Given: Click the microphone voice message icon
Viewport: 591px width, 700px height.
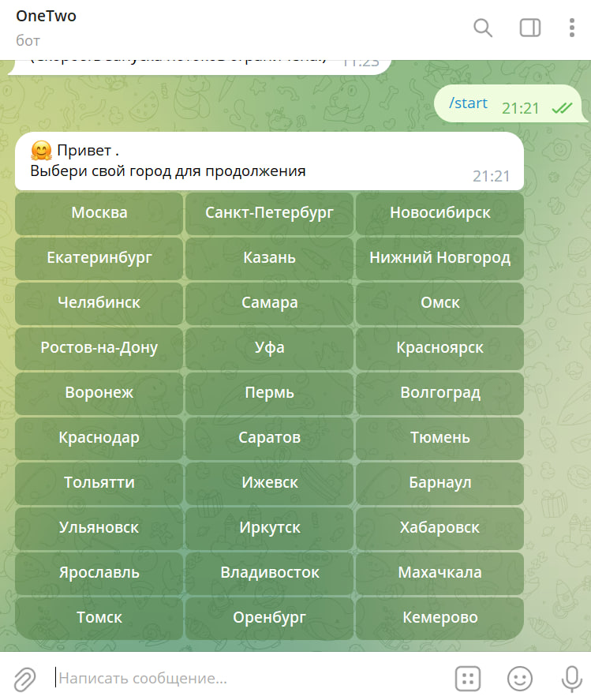Looking at the screenshot, I should pos(571,678).
